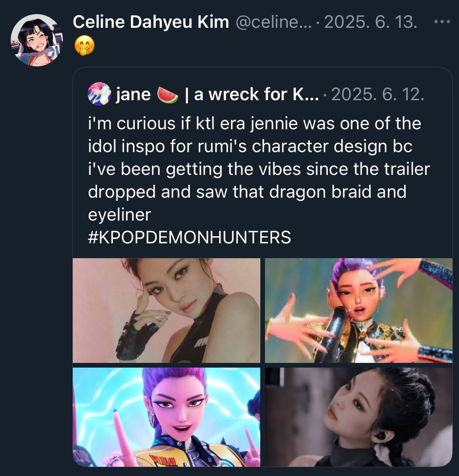The image size is (459, 476).
Task: Open Celine Dahyeu Kim's profile avatar
Action: (36, 40)
